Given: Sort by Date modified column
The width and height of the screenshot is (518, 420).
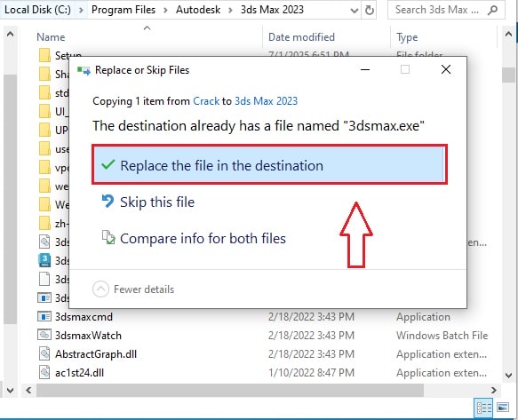Looking at the screenshot, I should click(301, 37).
